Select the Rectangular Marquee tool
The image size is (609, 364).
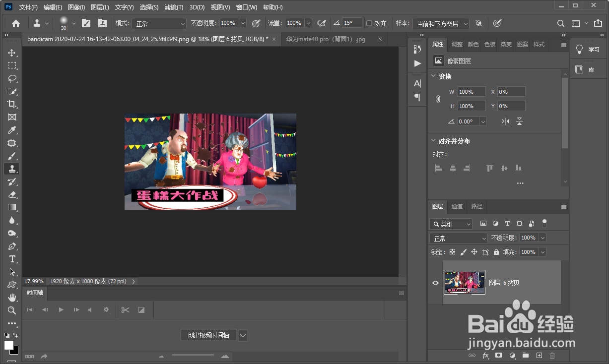pos(12,65)
